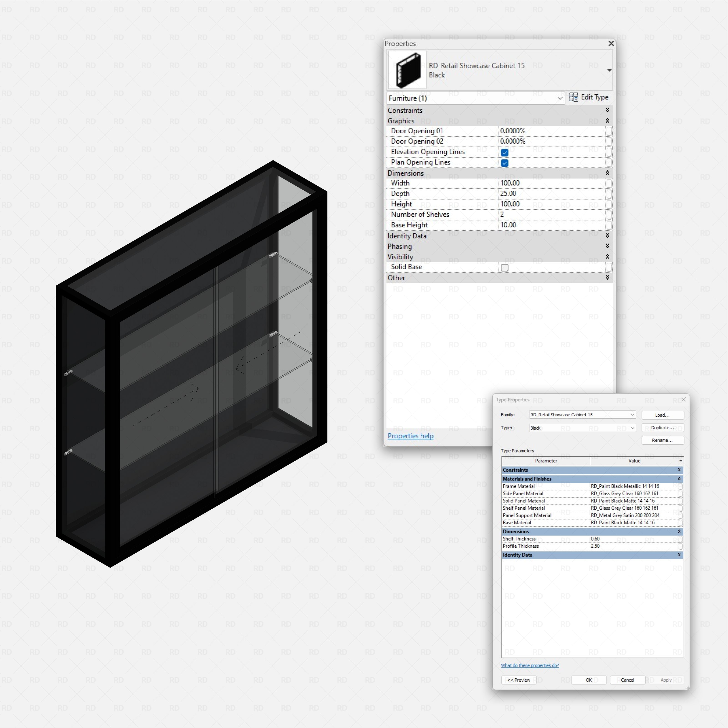Collapse the Dimensions section in Properties
This screenshot has height=728, width=728.
click(607, 173)
